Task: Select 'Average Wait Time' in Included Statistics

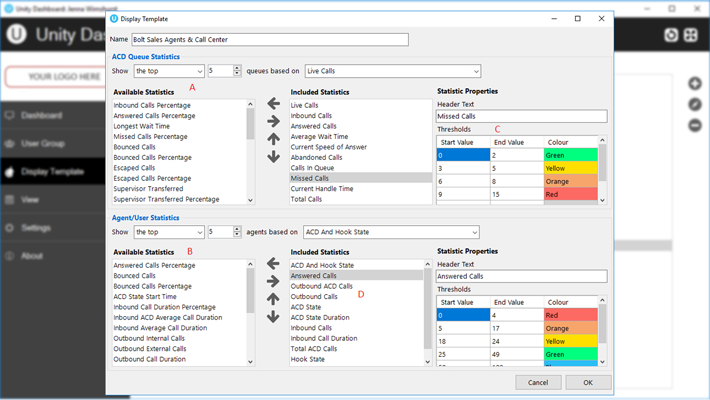Action: (x=319, y=136)
